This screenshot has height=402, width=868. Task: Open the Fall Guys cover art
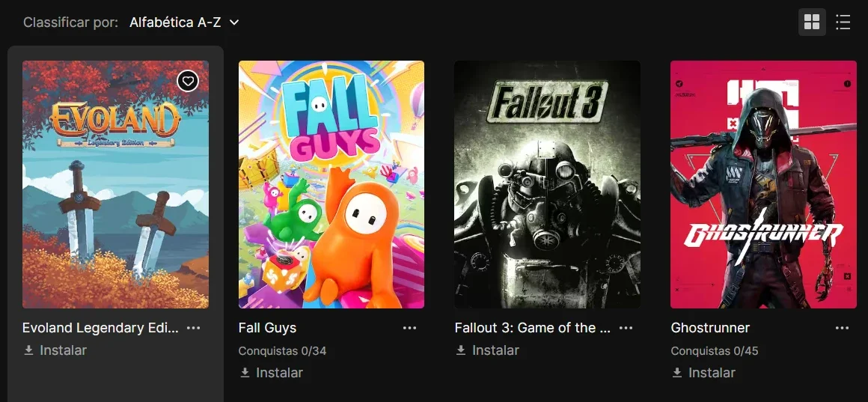click(331, 184)
